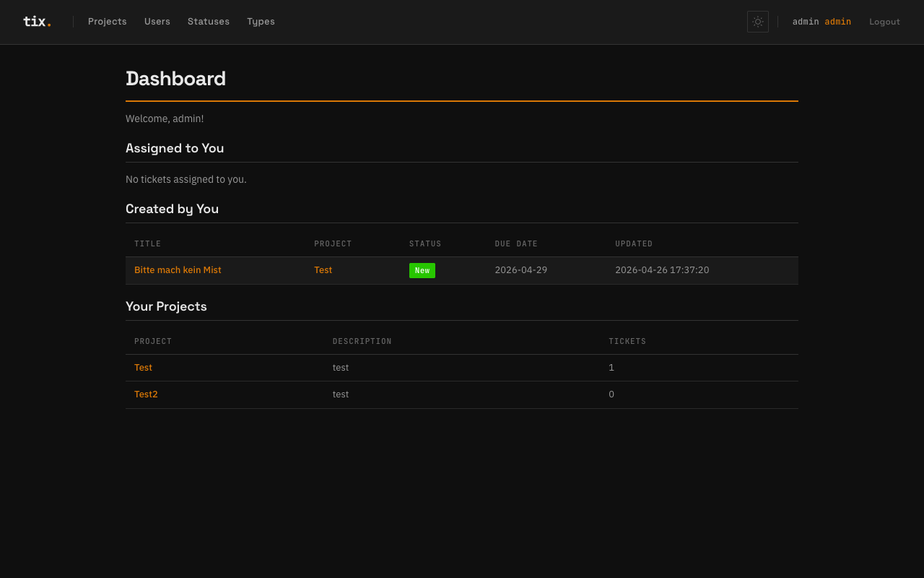Open the Test2 project link
This screenshot has height=578, width=924.
coord(146,394)
